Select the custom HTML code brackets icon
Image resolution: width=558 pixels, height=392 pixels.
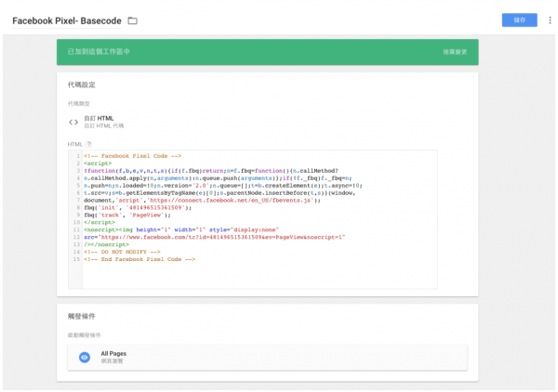pos(73,122)
